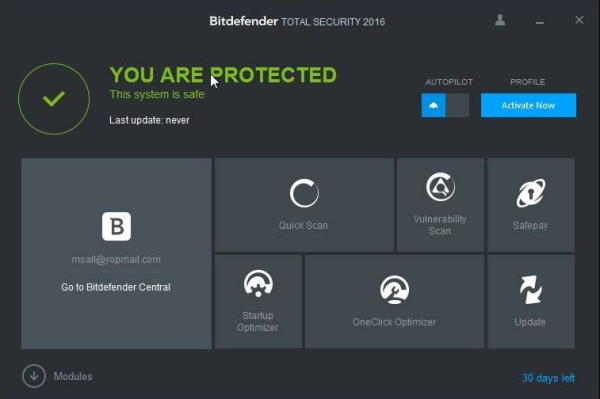The image size is (600, 399).
Task: Open OneClick Optimizer tool
Action: [x=395, y=301]
